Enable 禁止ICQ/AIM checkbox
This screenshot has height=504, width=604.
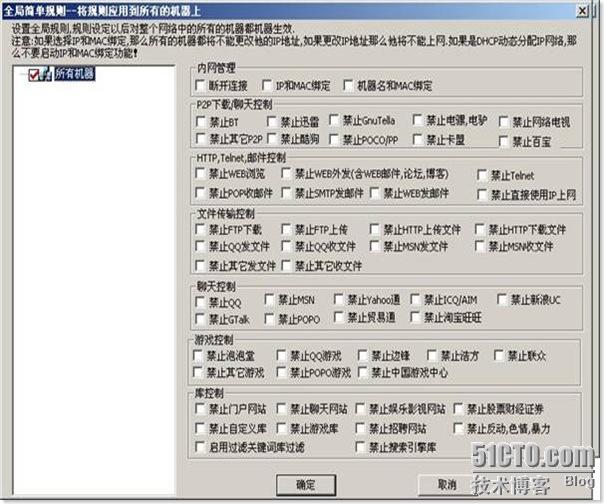415,299
